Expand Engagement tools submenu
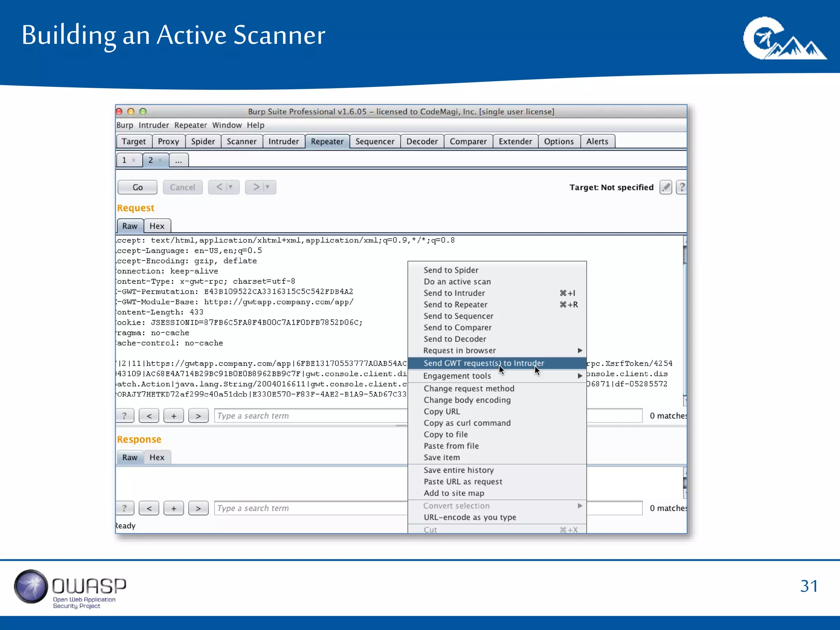This screenshot has width=840, height=630. click(x=580, y=376)
